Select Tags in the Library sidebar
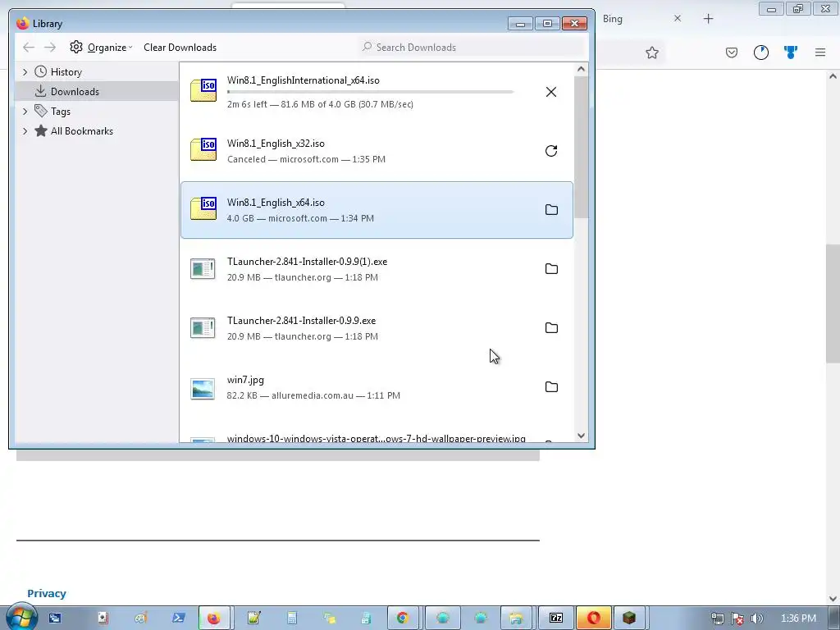The image size is (840, 630). pos(61,112)
